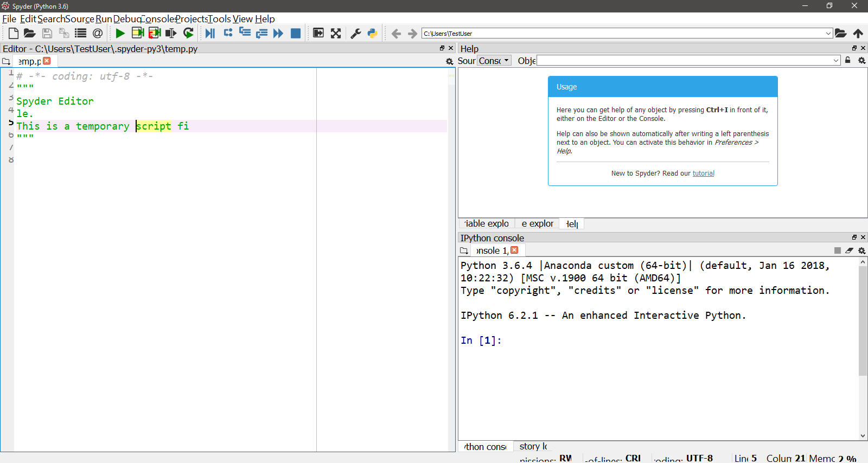Open the Projects menu
Viewport: 868px width, 463px height.
coord(192,19)
